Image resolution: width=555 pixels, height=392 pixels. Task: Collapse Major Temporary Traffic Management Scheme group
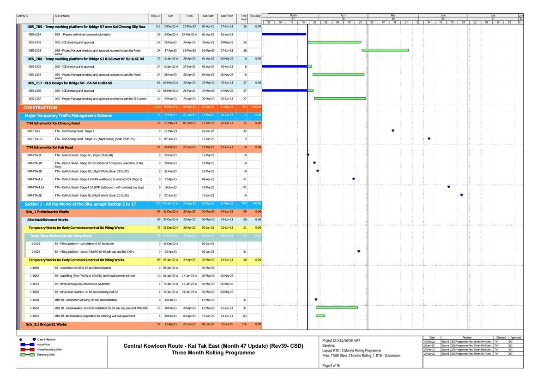pos(68,116)
